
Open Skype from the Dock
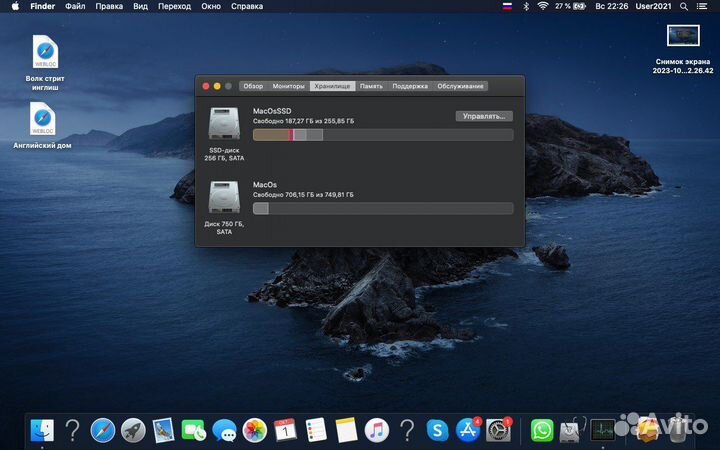click(437, 430)
